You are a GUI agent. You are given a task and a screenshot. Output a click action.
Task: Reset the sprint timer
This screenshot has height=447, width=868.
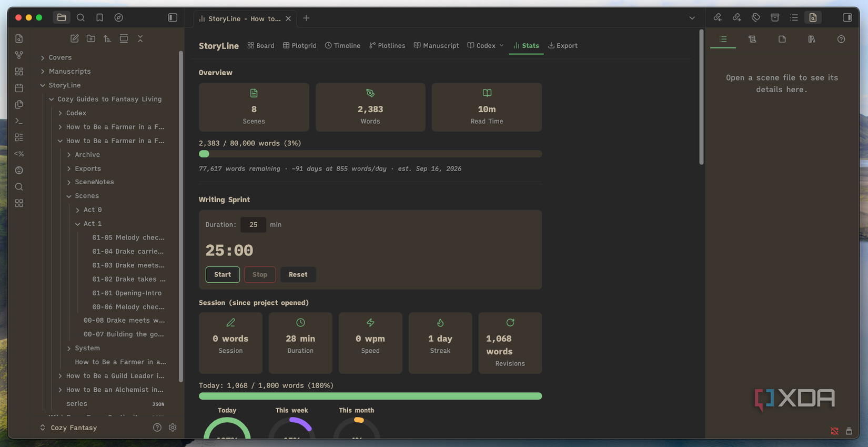(298, 274)
